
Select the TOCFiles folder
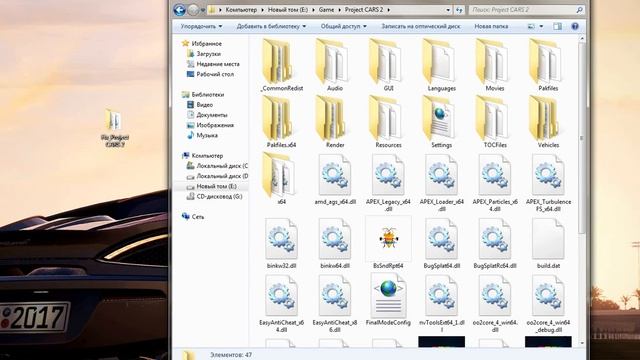495,122
